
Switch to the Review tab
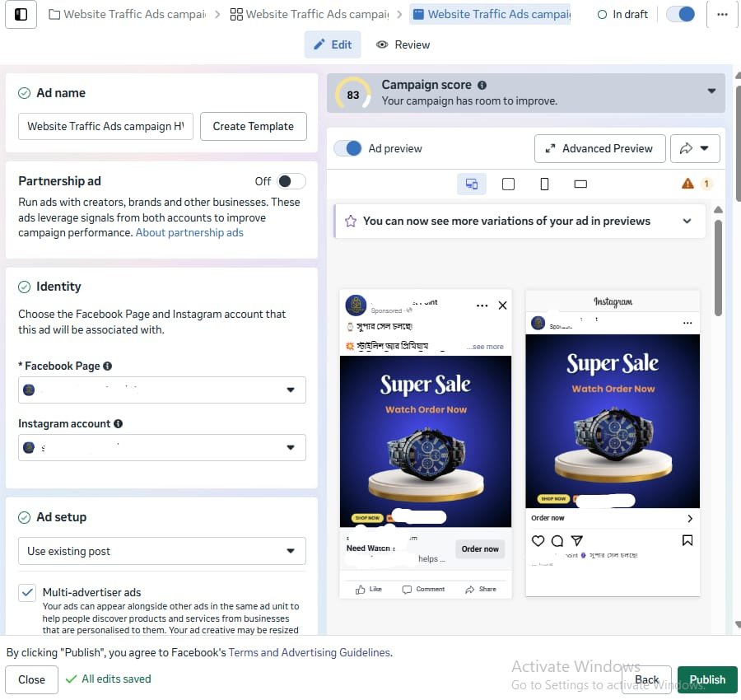[403, 44]
